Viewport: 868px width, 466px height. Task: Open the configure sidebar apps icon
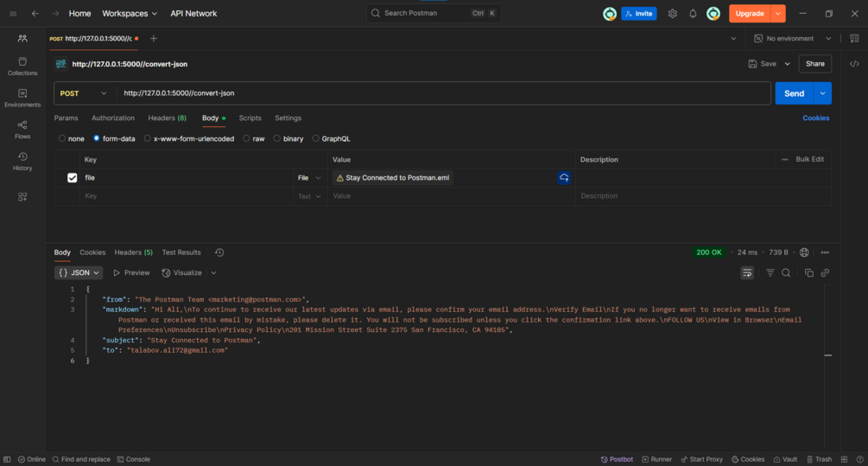(22, 197)
